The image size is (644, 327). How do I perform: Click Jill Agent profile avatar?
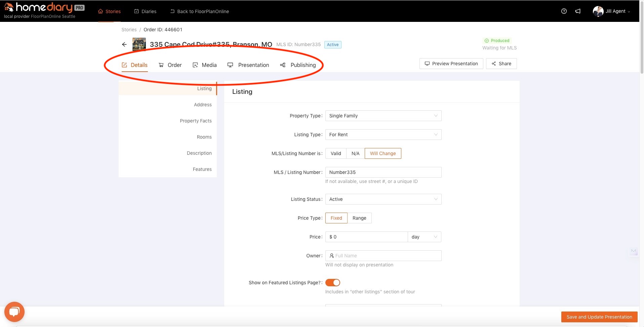click(598, 11)
